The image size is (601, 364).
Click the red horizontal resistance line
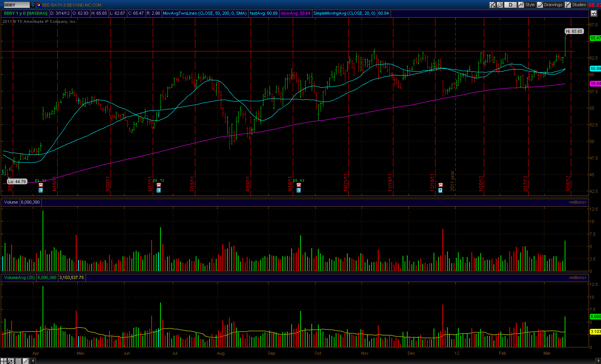288,51
